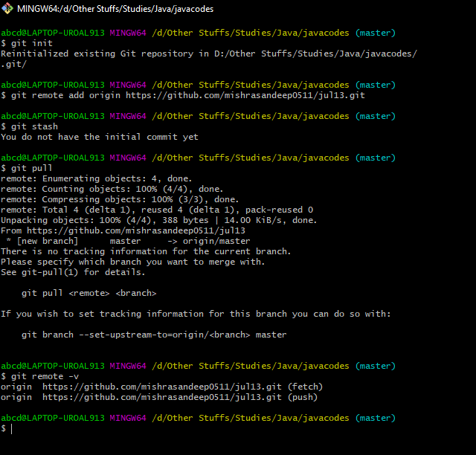Click the '$ git init' command line
This screenshot has height=455, width=476.
[x=27, y=43]
